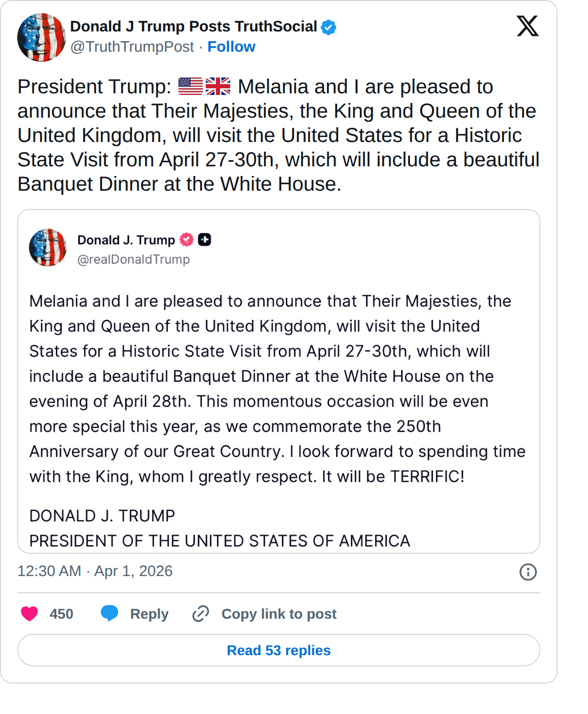Click the black plus badge beside Donald J. Trump
The height and width of the screenshot is (714, 588).
(204, 239)
